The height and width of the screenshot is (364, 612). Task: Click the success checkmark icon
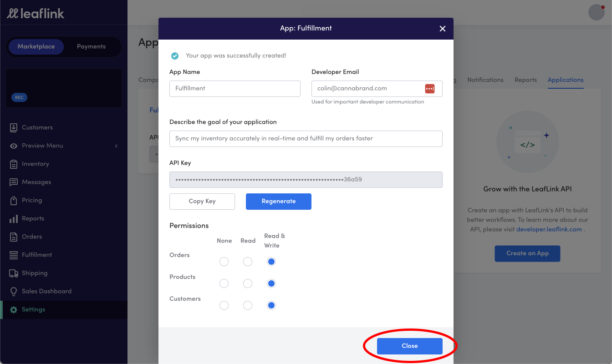(175, 56)
